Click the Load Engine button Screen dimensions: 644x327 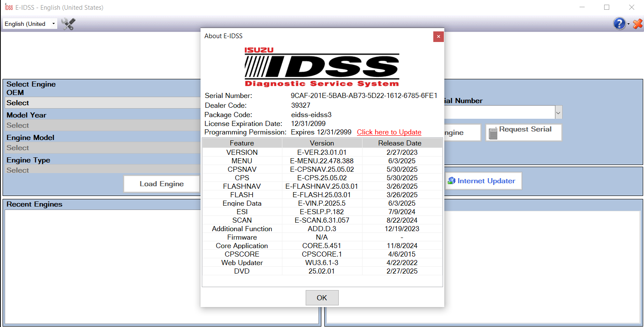(162, 184)
